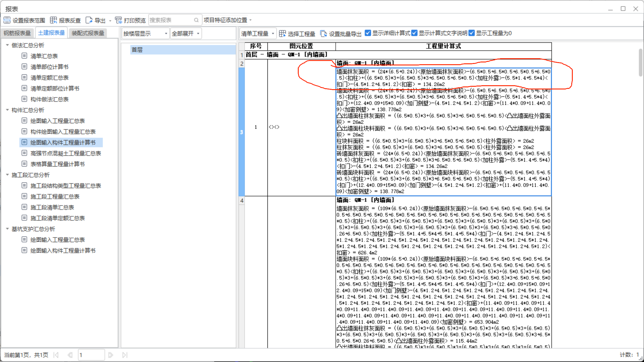Go to the previous page arrow

coord(70,355)
